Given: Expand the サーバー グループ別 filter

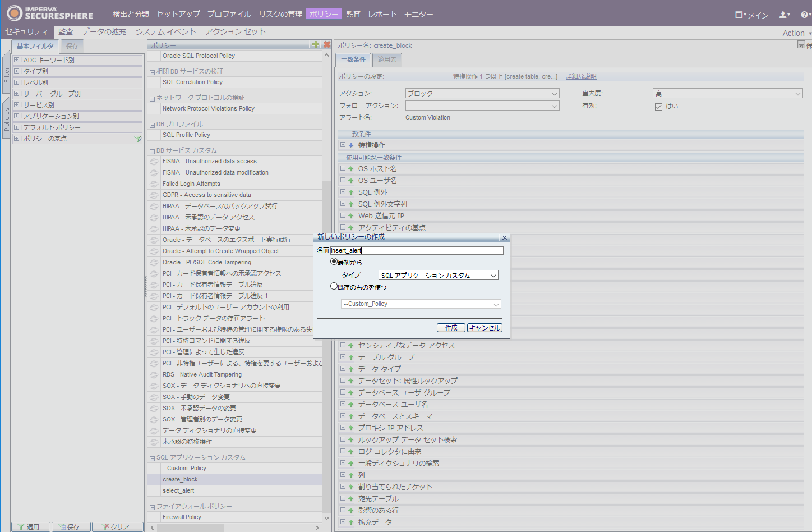Looking at the screenshot, I should pyautogui.click(x=17, y=94).
